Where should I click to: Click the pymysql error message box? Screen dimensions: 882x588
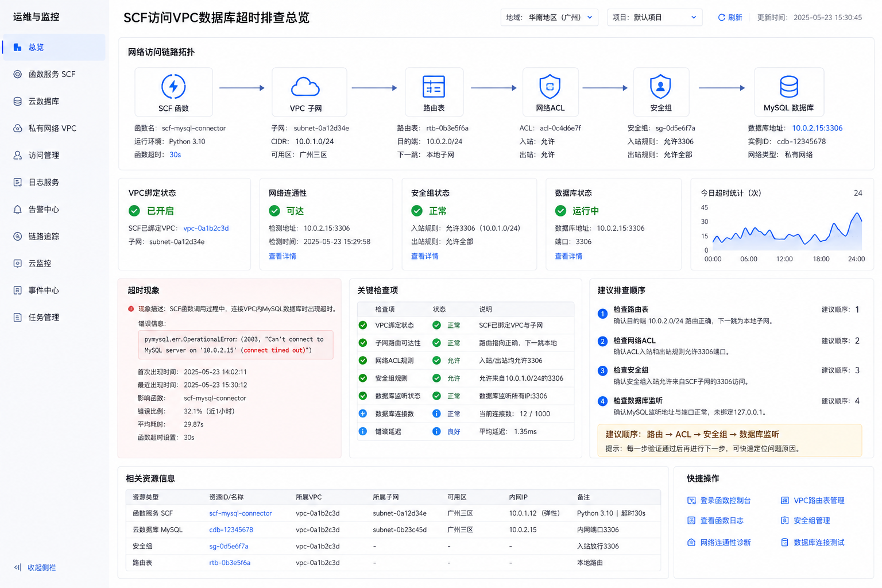click(235, 345)
